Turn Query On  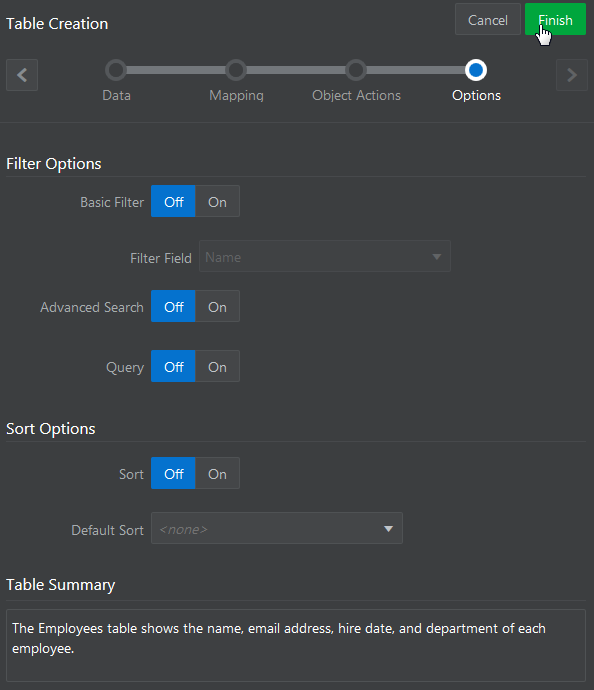(217, 367)
